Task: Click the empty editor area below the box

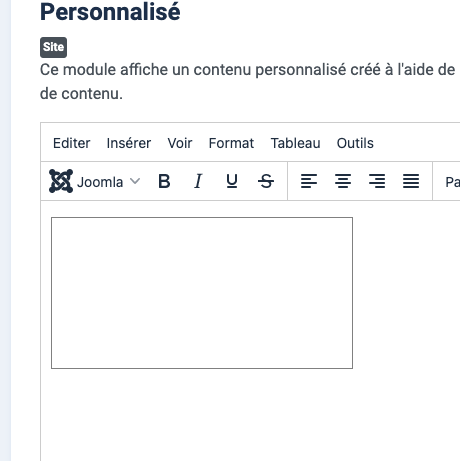Action: (x=250, y=415)
